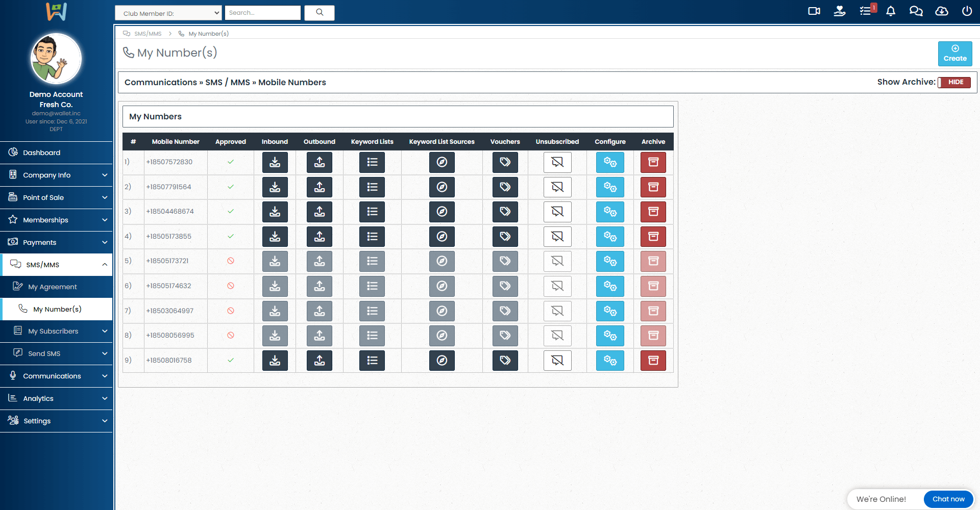
Task: View Keyword Lists for +18504468674
Action: (372, 212)
